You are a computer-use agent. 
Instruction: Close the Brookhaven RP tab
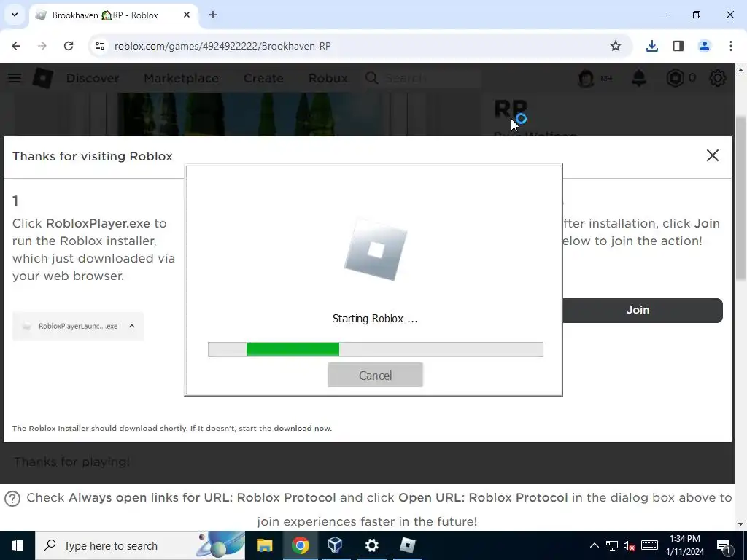187,15
